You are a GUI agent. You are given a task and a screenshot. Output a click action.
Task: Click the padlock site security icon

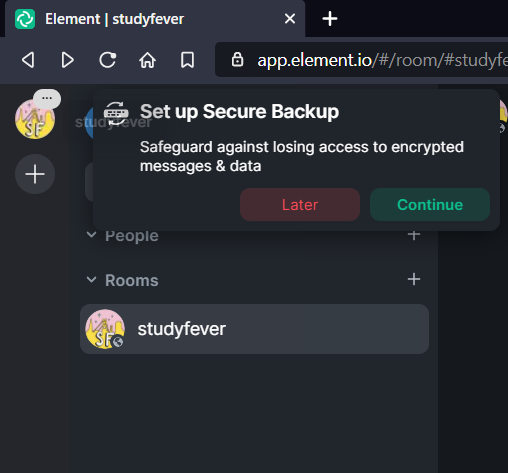(x=237, y=60)
